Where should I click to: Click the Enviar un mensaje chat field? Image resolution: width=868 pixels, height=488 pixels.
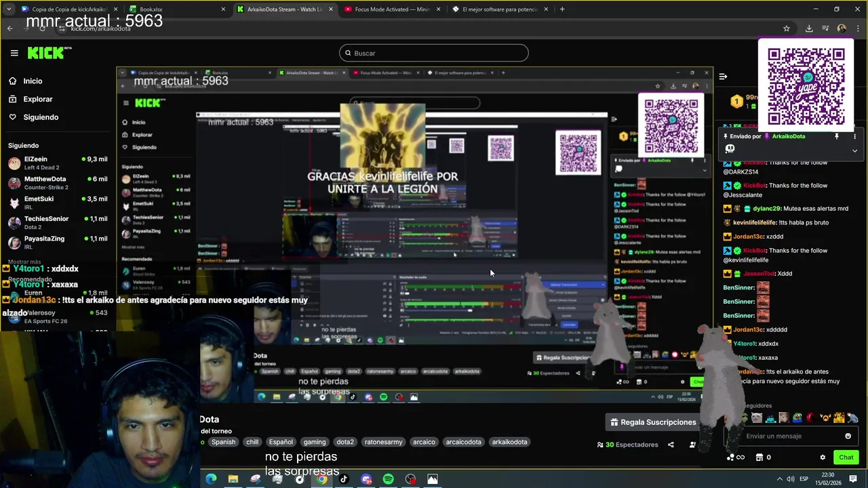[x=790, y=436]
